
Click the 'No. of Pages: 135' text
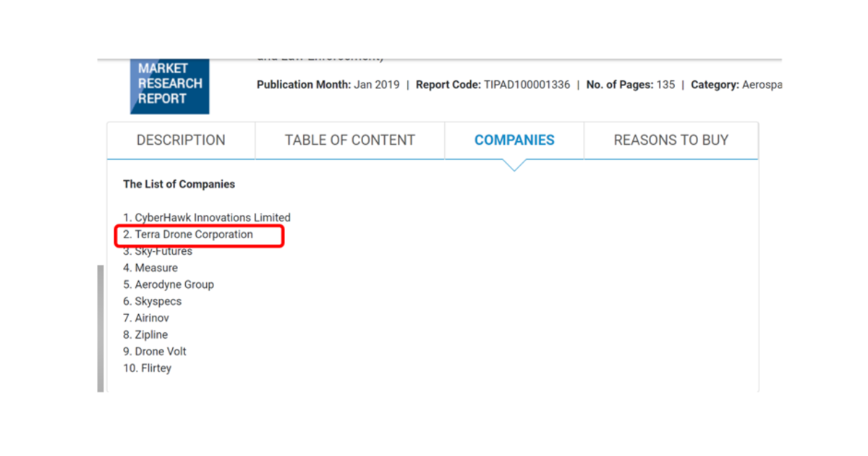point(631,85)
